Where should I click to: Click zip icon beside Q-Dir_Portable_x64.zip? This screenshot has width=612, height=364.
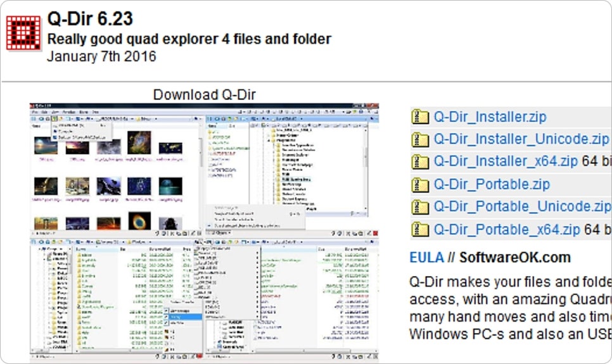coord(420,229)
